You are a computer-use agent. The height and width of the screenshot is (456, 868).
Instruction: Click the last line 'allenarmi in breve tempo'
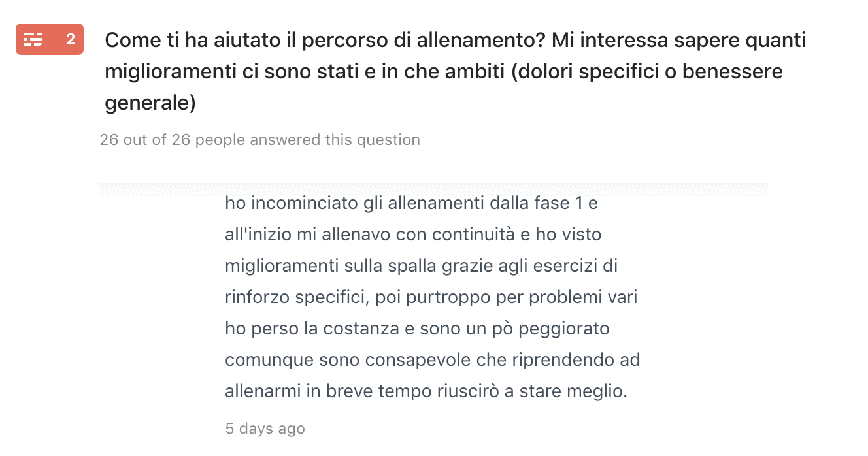426,392
